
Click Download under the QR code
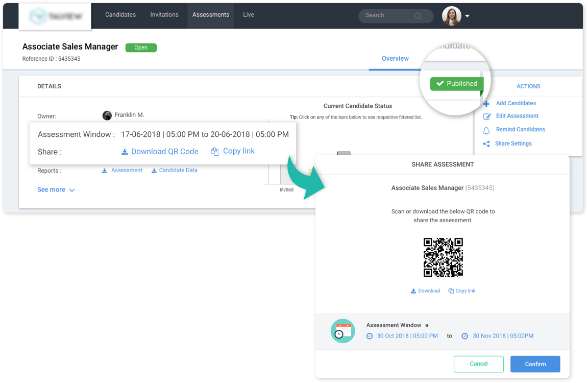coord(429,291)
